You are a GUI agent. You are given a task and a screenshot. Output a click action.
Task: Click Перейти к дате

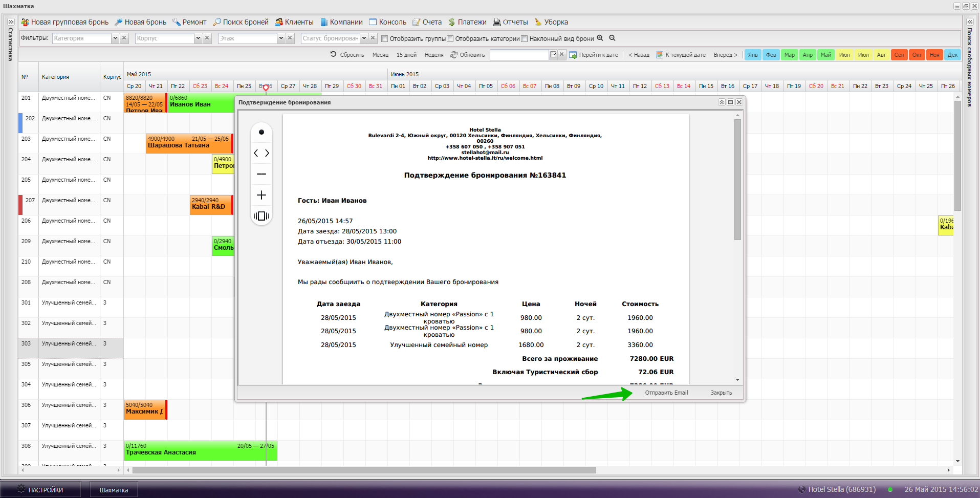594,55
